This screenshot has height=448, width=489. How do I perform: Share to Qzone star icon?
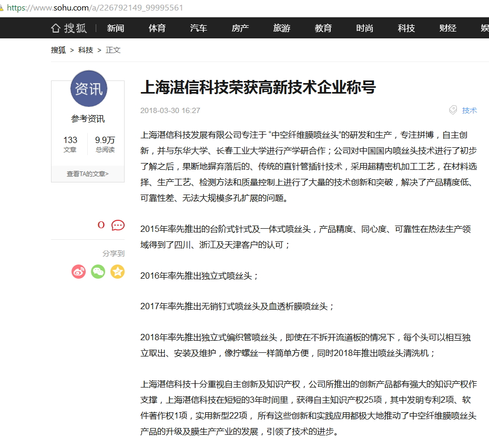(x=117, y=271)
